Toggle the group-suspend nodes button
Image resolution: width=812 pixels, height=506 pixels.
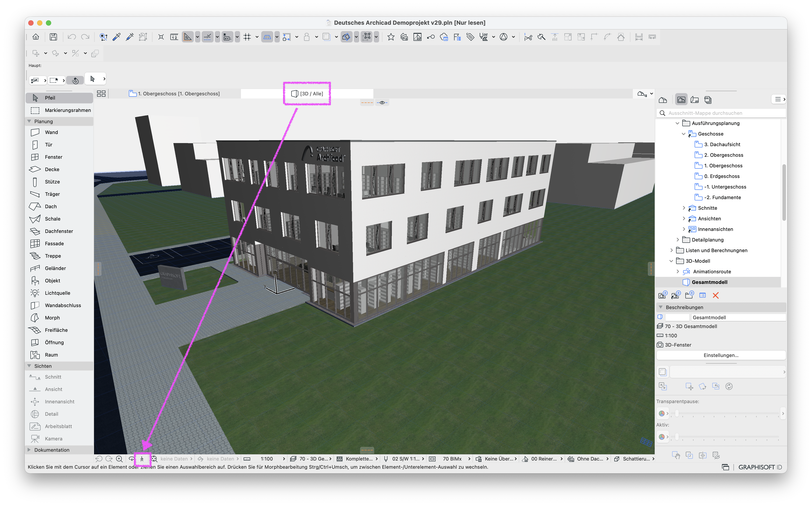coord(367,37)
